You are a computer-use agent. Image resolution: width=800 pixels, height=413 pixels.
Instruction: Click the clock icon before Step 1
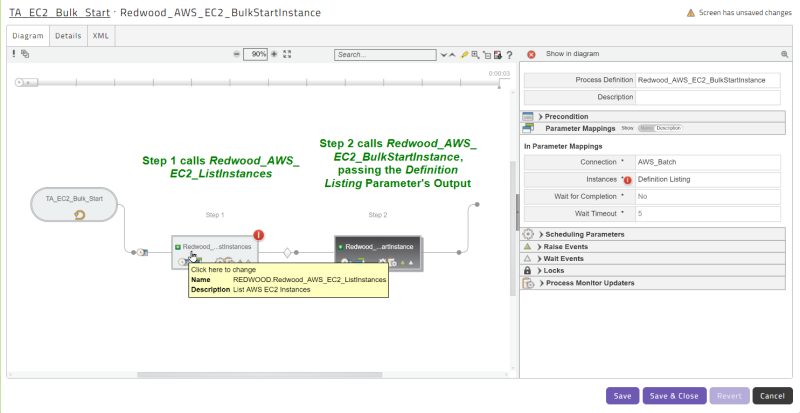(x=140, y=252)
